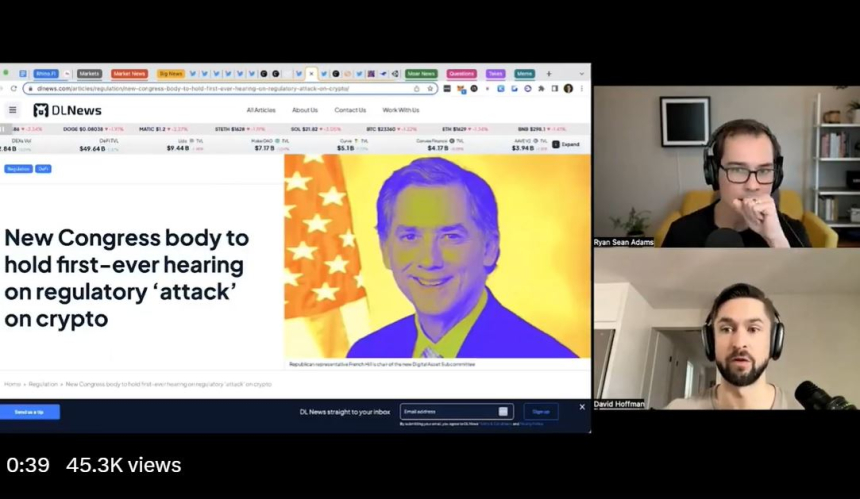
Task: Select the Big News tab group
Action: [x=170, y=73]
